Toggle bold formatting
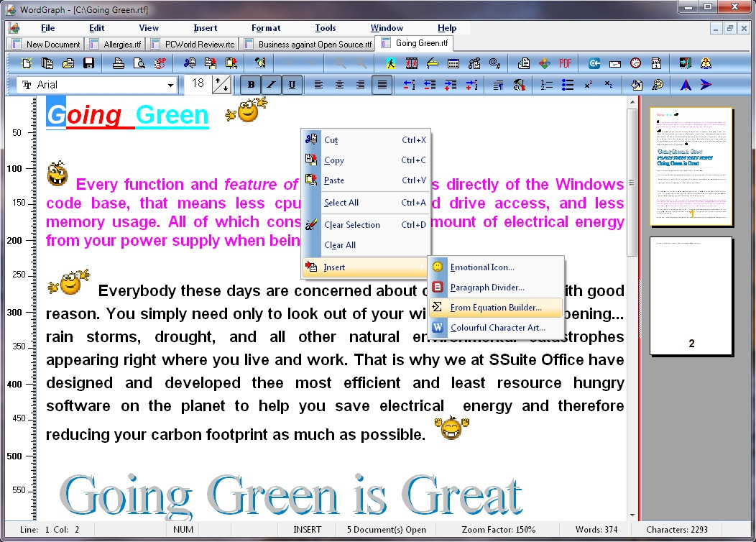 point(251,85)
